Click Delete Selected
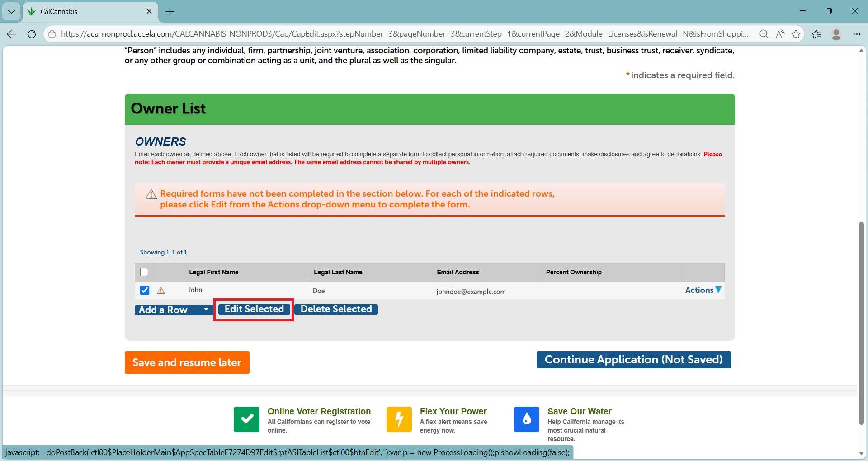 pyautogui.click(x=336, y=309)
